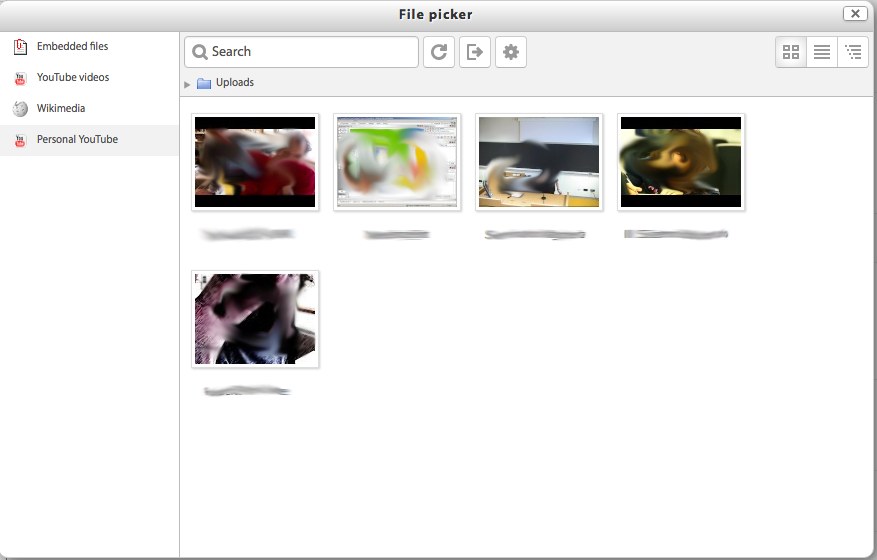Focus the Search input field
This screenshot has width=877, height=560.
[x=301, y=52]
